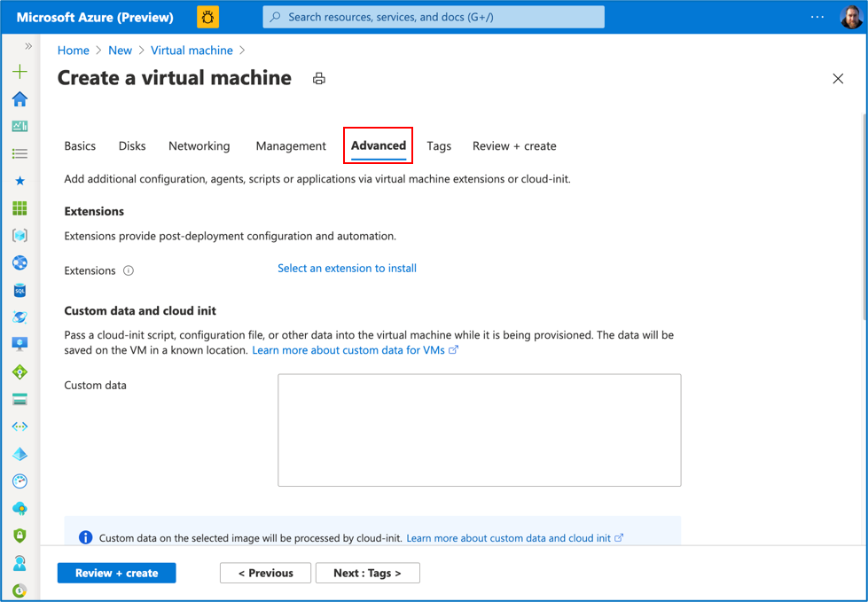Click Select an extension to install
This screenshot has width=868, height=602.
[x=347, y=269]
